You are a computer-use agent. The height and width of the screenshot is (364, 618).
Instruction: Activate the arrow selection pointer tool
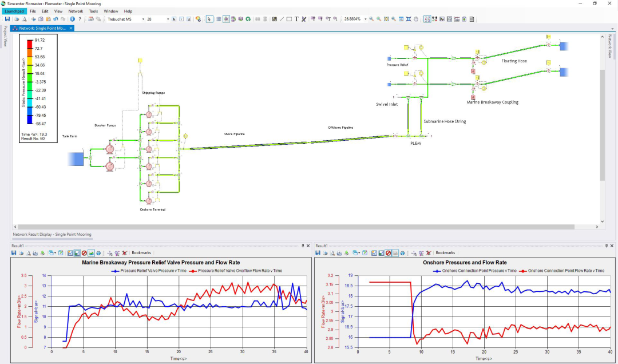(209, 19)
